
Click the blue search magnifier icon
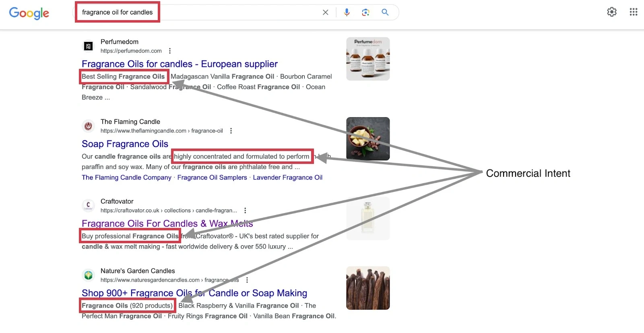[385, 12]
